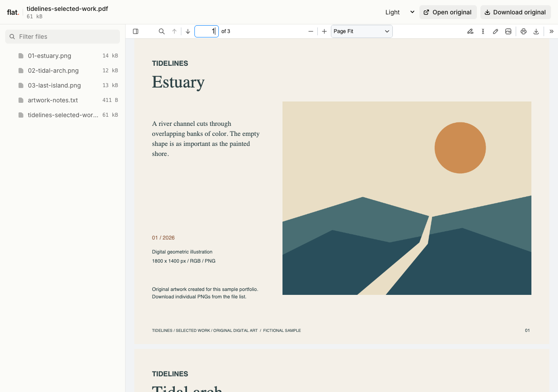Select the highlight annotation tool
Image resolution: width=558 pixels, height=392 pixels.
click(x=470, y=31)
